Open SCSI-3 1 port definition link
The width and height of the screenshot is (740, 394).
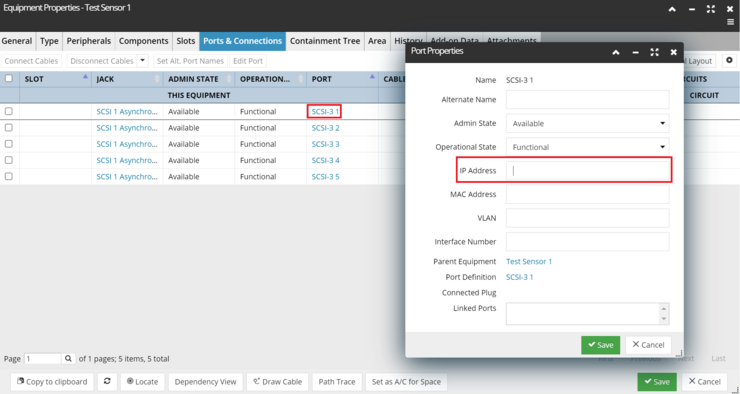pyautogui.click(x=520, y=277)
